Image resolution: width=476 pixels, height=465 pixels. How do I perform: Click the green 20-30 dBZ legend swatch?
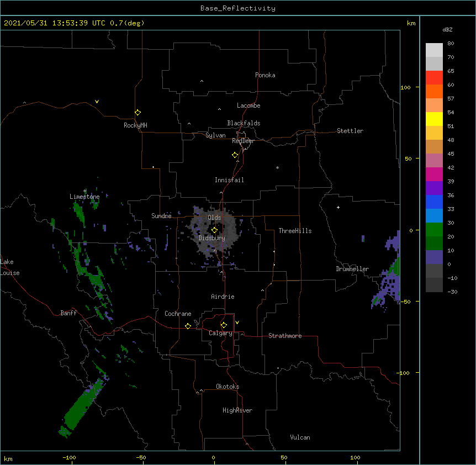434,230
